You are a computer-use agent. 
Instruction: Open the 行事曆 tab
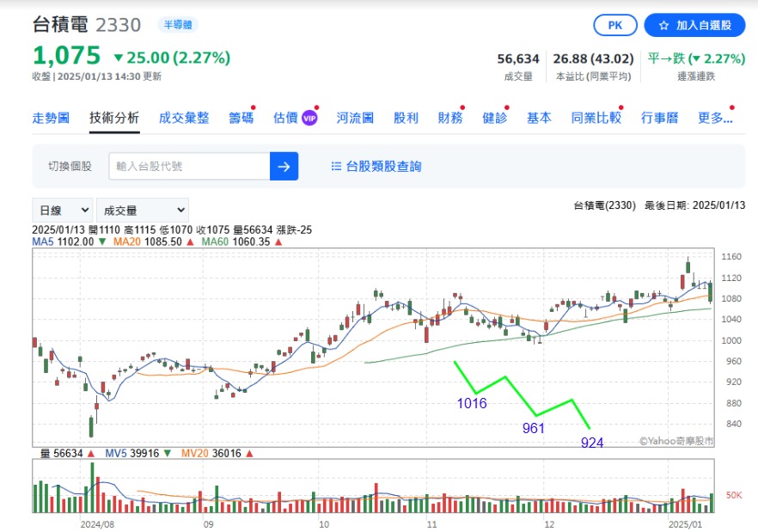(x=659, y=118)
